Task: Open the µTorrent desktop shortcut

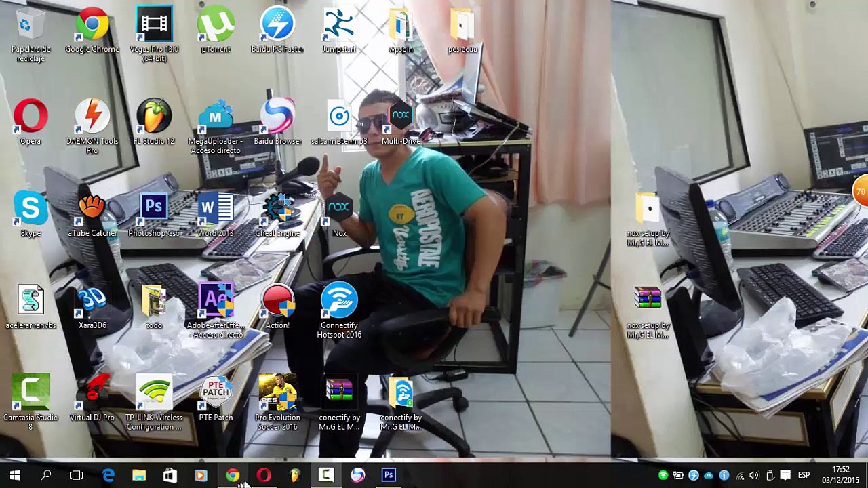Action: (216, 27)
